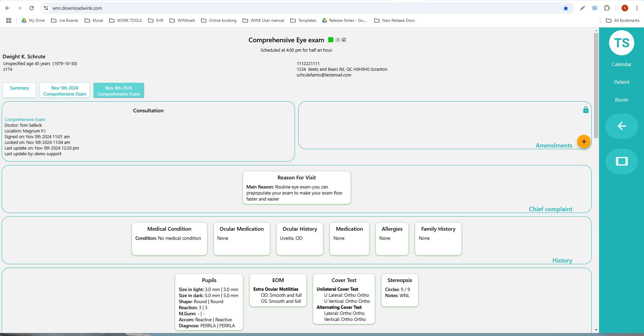Open My Drive bookmark

pos(33,20)
